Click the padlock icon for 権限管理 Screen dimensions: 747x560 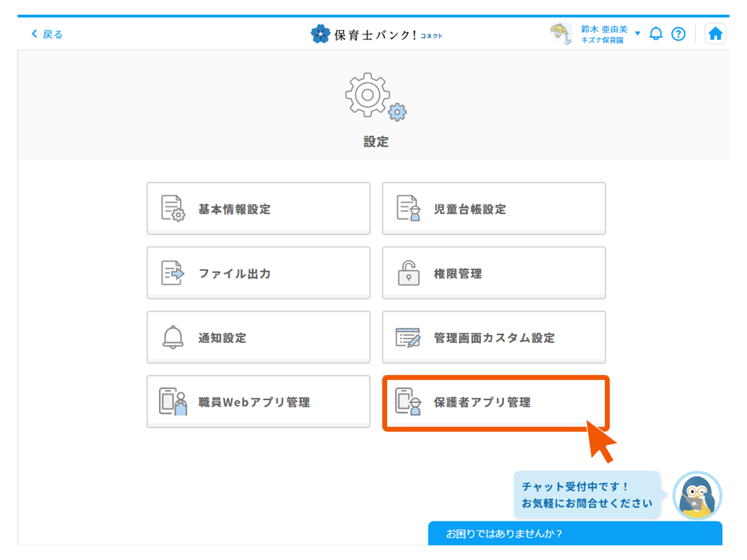408,273
